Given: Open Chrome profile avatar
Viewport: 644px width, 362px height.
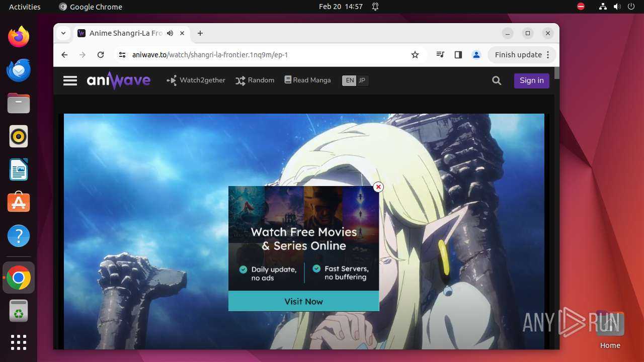Looking at the screenshot, I should 476,55.
